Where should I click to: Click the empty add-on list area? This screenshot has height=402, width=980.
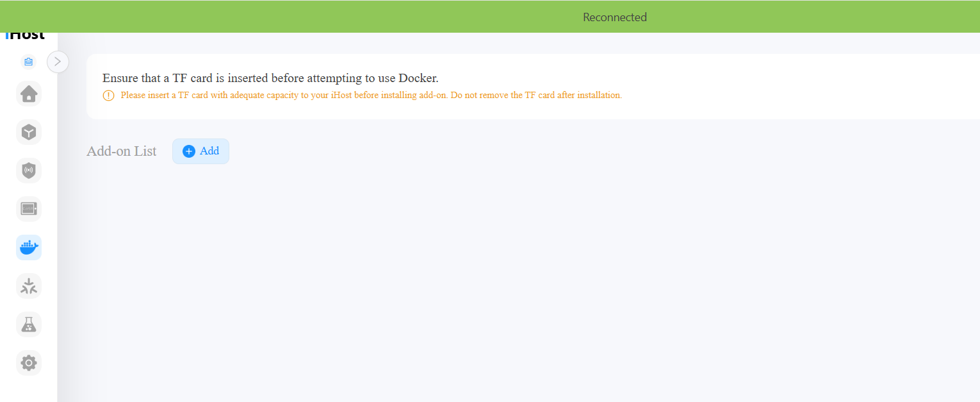(533, 282)
